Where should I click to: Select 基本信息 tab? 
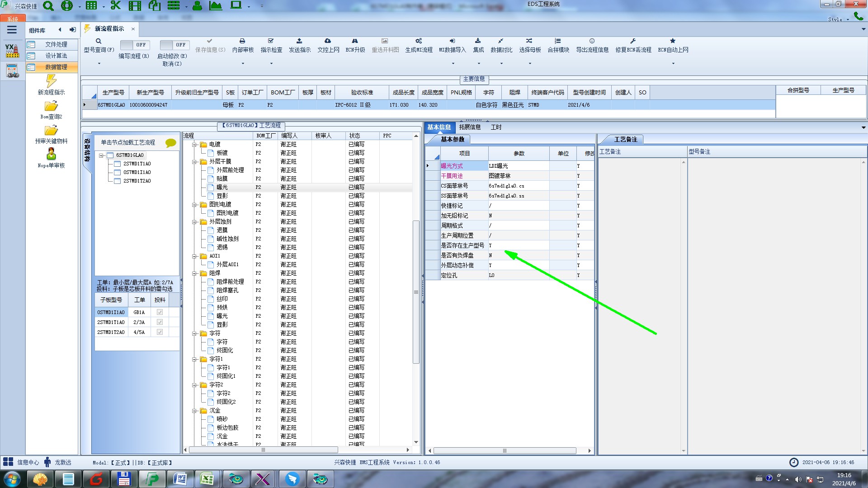[x=439, y=127]
